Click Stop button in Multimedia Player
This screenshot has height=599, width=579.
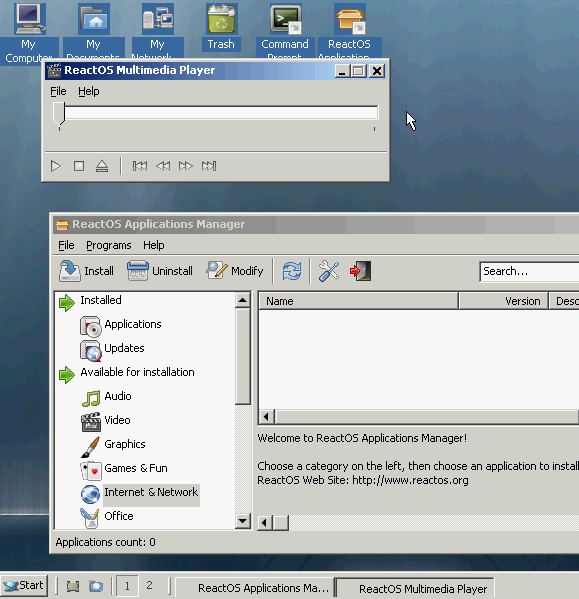pyautogui.click(x=79, y=166)
